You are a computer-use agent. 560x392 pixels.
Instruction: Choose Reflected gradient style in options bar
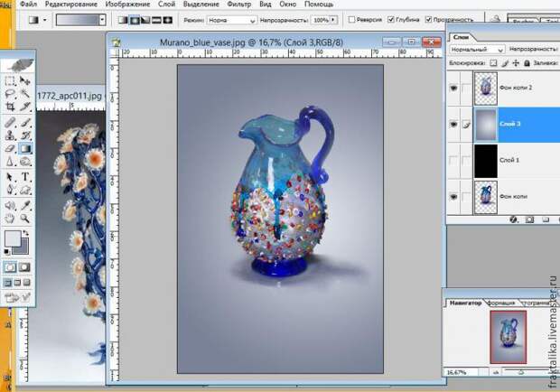click(156, 20)
